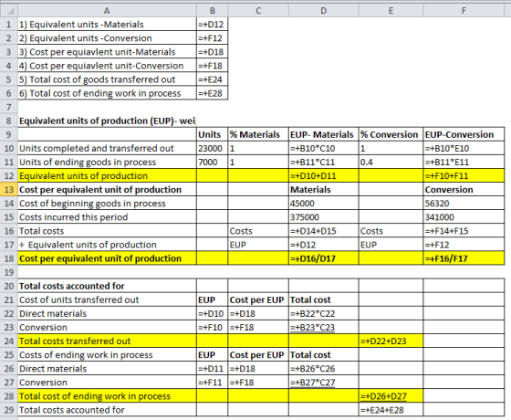Click 'Costs of ending work in process'
Image resolution: width=511 pixels, height=420 pixels.
pos(107,355)
